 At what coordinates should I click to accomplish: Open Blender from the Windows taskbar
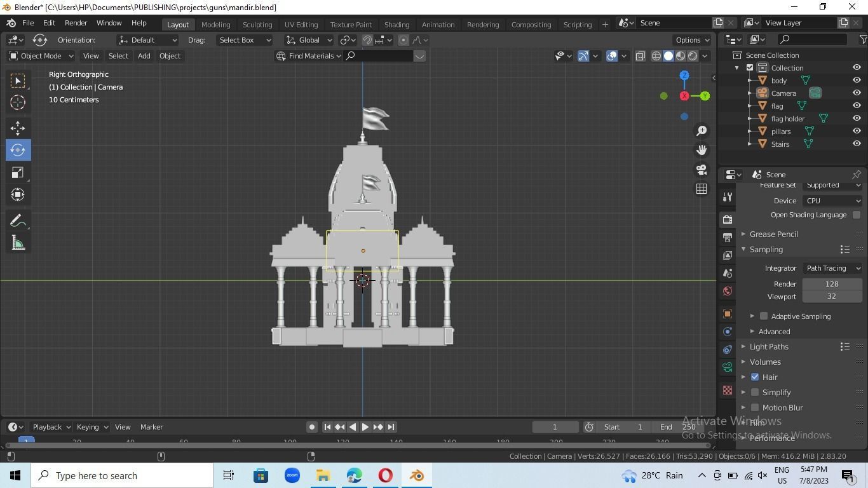pyautogui.click(x=417, y=475)
